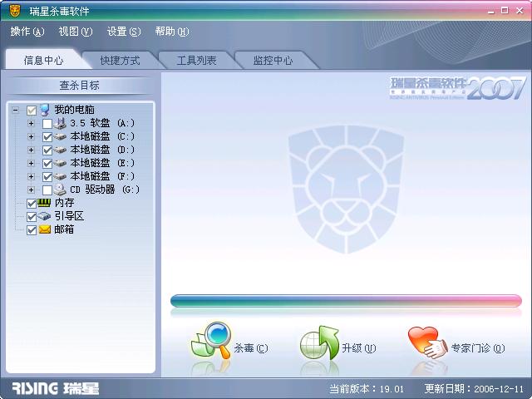Expand the 本地磁盘 (C:) node
532x399 pixels.
(x=31, y=136)
